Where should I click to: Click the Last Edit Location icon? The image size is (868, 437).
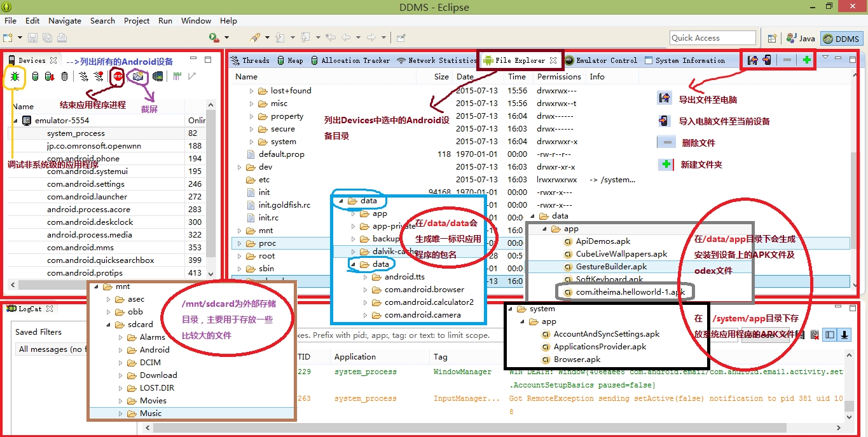pyautogui.click(x=331, y=38)
